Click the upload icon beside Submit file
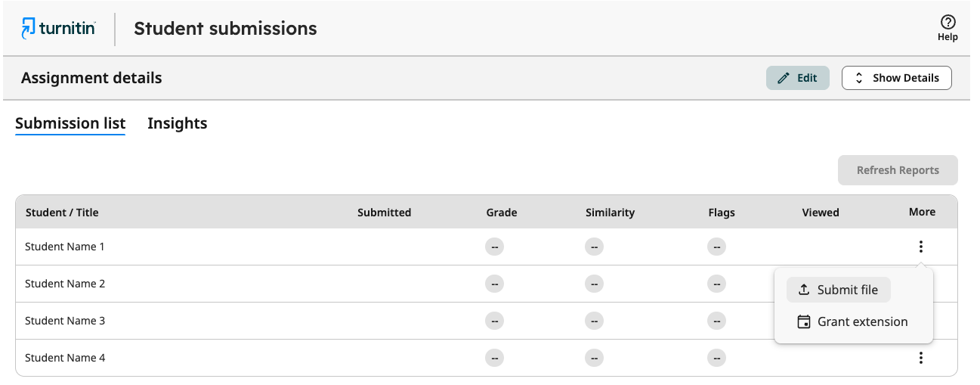This screenshot has height=385, width=980. (804, 290)
